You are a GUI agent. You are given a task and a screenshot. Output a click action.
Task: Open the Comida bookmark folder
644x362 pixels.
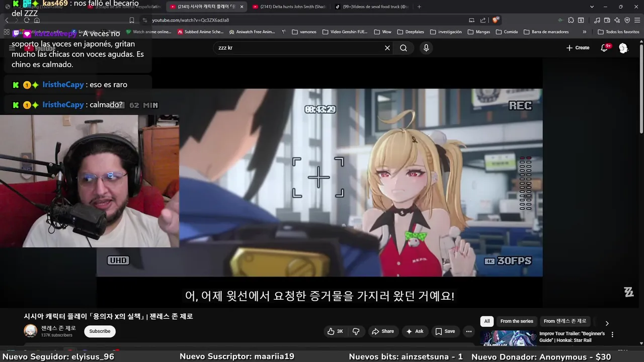pos(507,32)
